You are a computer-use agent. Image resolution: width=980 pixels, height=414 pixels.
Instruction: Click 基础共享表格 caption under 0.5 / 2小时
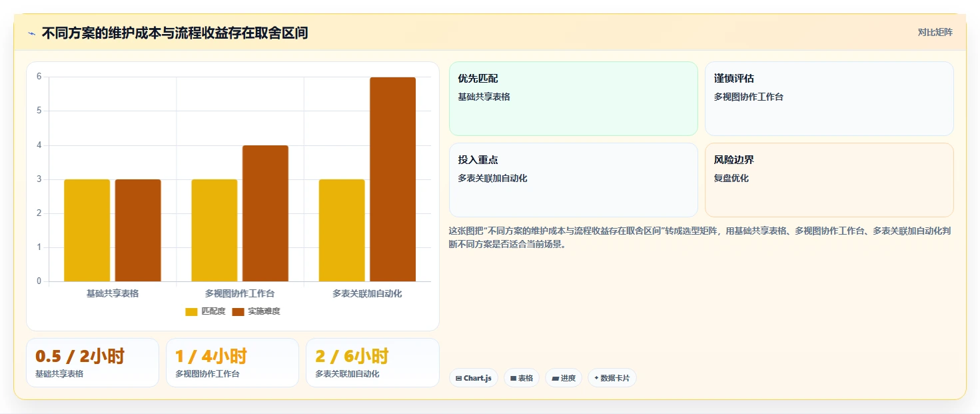(59, 374)
